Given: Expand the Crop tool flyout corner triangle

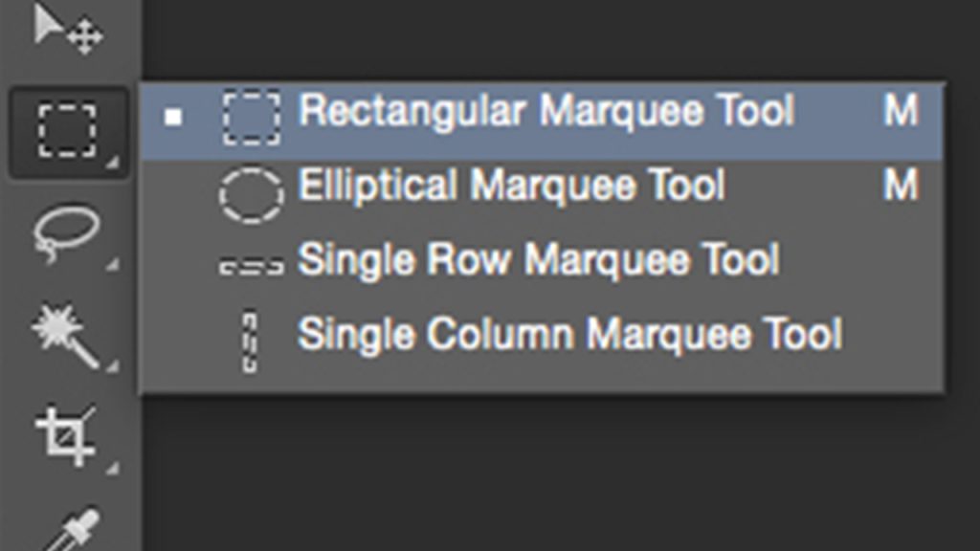Looking at the screenshot, I should pos(113,467).
